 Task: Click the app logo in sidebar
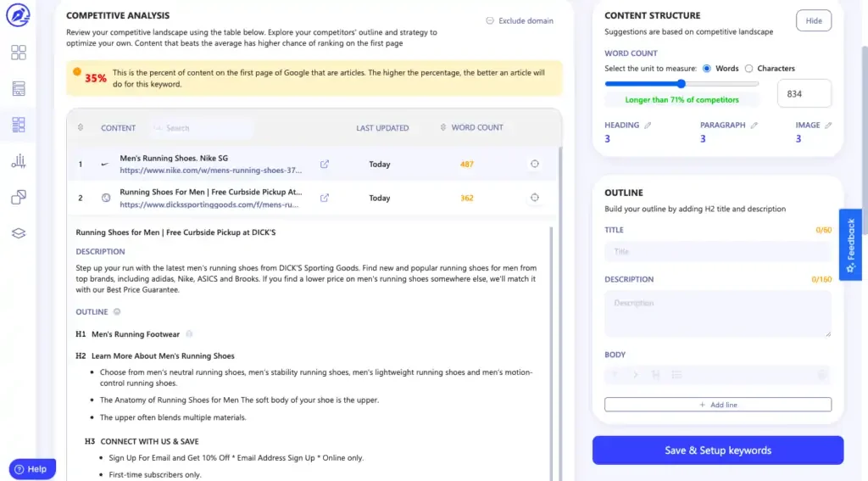point(18,15)
